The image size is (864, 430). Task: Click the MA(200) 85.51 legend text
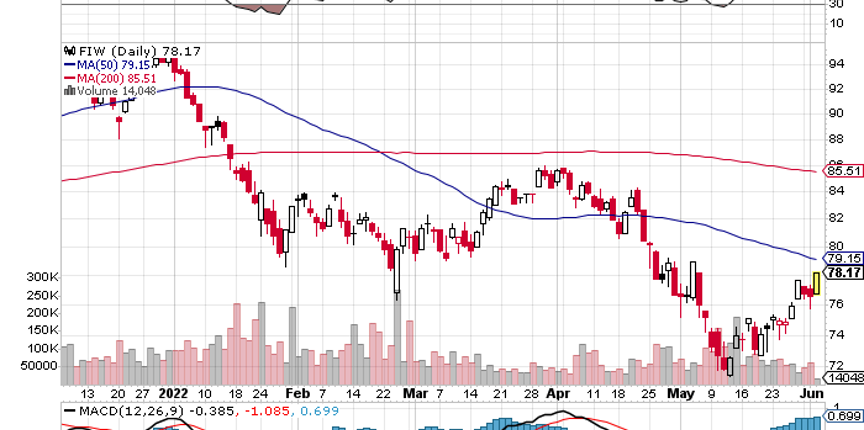click(116, 78)
